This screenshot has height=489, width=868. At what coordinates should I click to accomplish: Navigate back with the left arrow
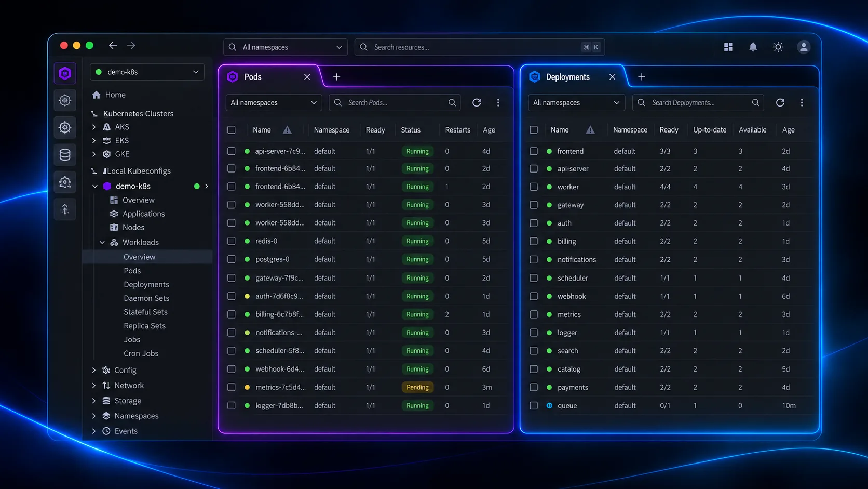113,45
